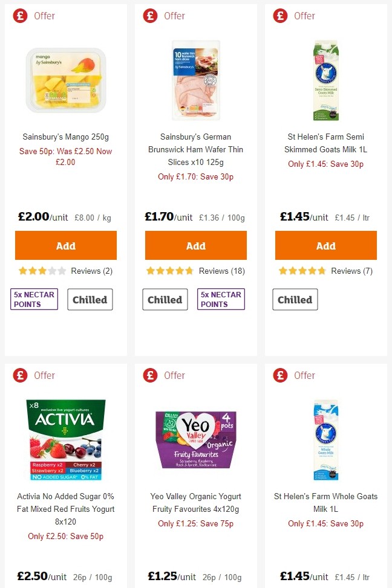The image size is (392, 588).
Task: Add German Brunswick Ham to basket
Action: pyautogui.click(x=195, y=245)
